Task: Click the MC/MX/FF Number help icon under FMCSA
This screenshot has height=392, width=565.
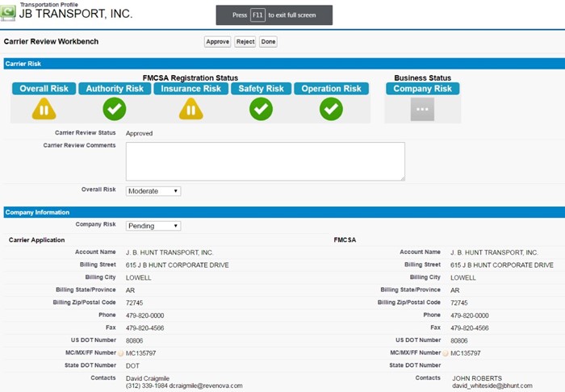Action: point(446,353)
